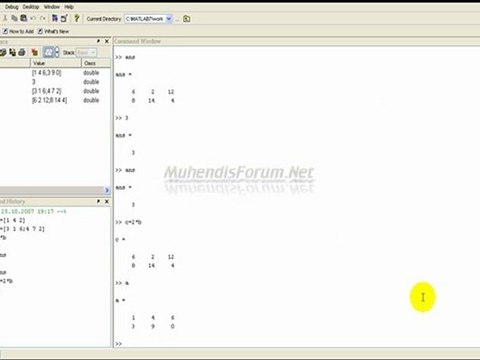The width and height of the screenshot is (480, 360).
Task: Select the last 2*b history entry
Action: pyautogui.click(x=6, y=281)
